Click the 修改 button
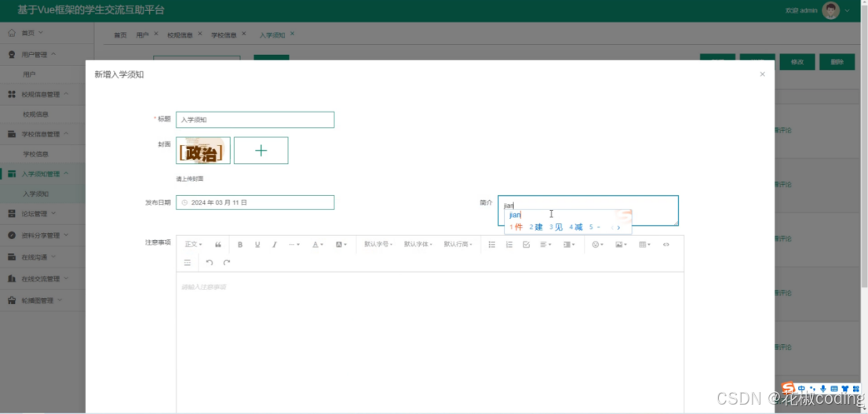Viewport: 868px width, 414px height. pos(797,62)
